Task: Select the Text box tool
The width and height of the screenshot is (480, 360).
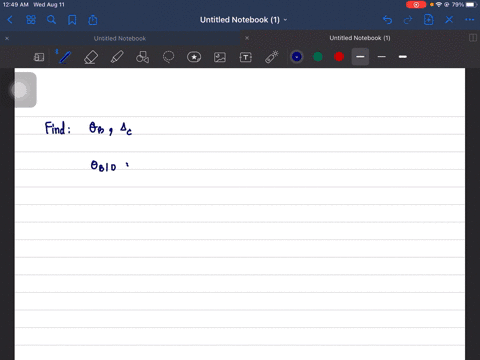Action: click(x=246, y=57)
